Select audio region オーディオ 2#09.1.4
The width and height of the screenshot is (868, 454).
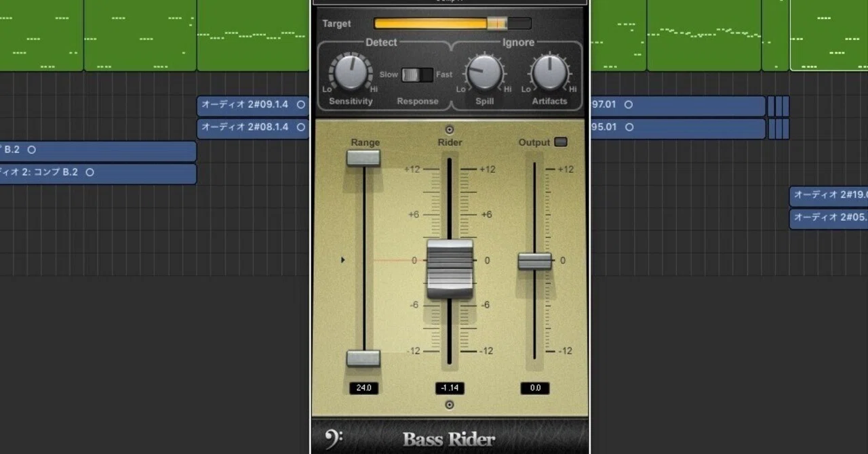pos(253,106)
